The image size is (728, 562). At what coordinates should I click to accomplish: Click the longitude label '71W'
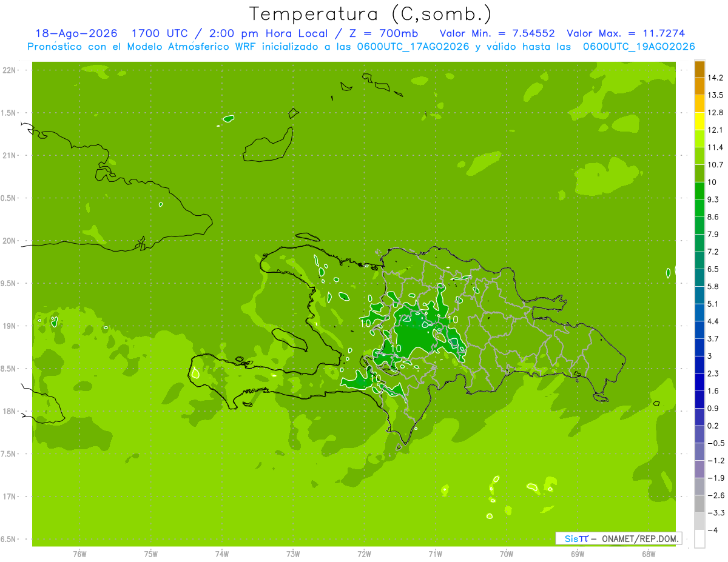tap(435, 554)
